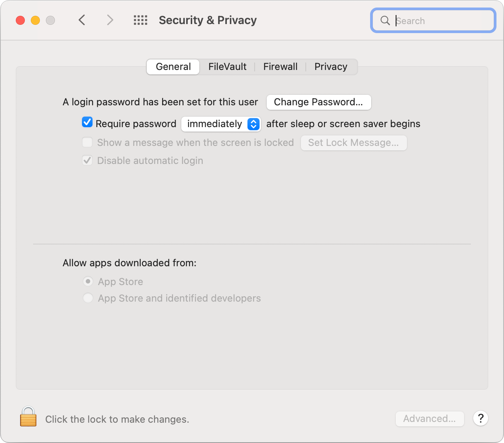Select App Store radio button
The width and height of the screenshot is (504, 443).
point(88,281)
